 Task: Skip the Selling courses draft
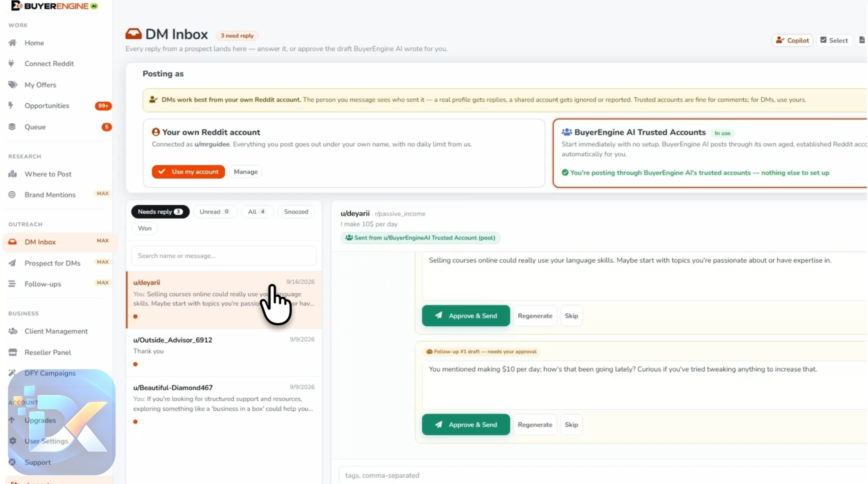tap(571, 316)
